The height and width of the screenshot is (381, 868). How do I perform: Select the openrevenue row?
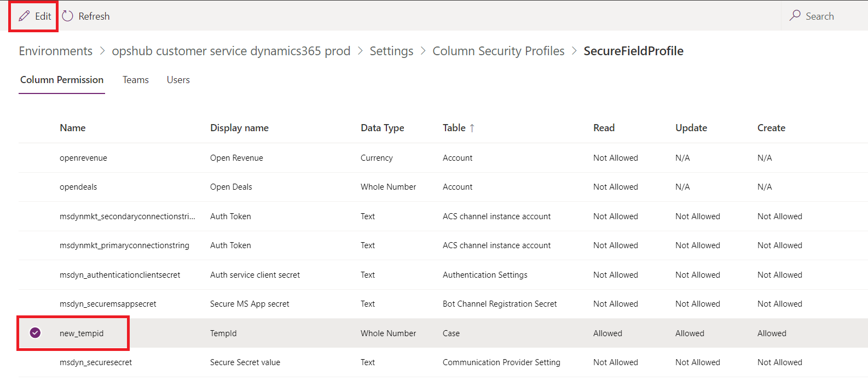click(83, 158)
